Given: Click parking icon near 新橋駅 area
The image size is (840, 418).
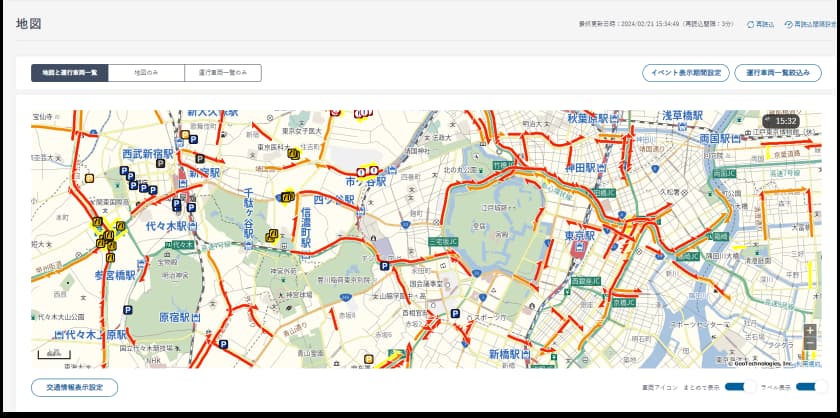Looking at the screenshot, I should [x=455, y=313].
